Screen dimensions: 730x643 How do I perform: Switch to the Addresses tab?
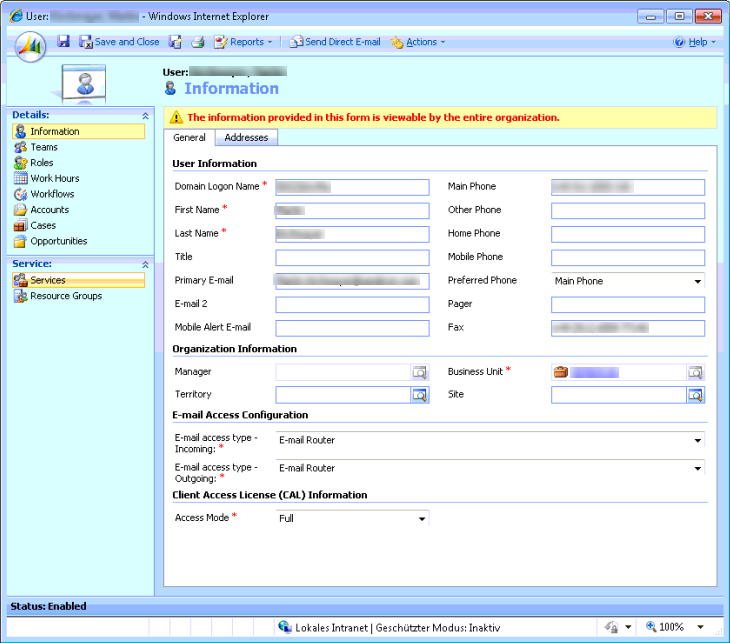coord(245,138)
